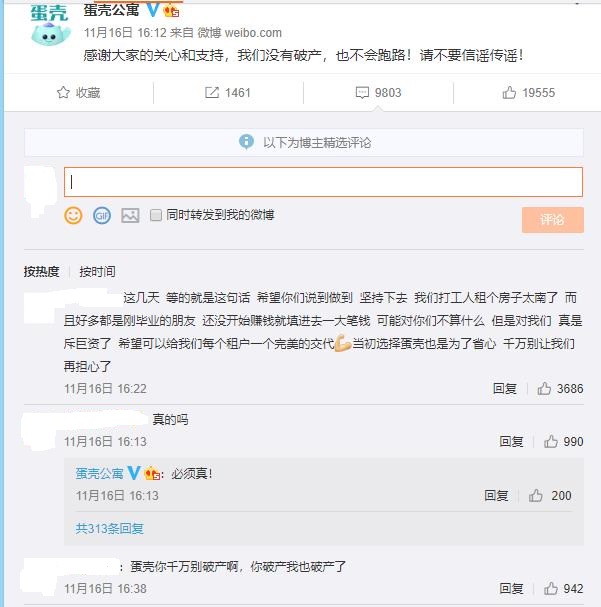Focus the comment text input box
This screenshot has height=607, width=601.
[323, 182]
